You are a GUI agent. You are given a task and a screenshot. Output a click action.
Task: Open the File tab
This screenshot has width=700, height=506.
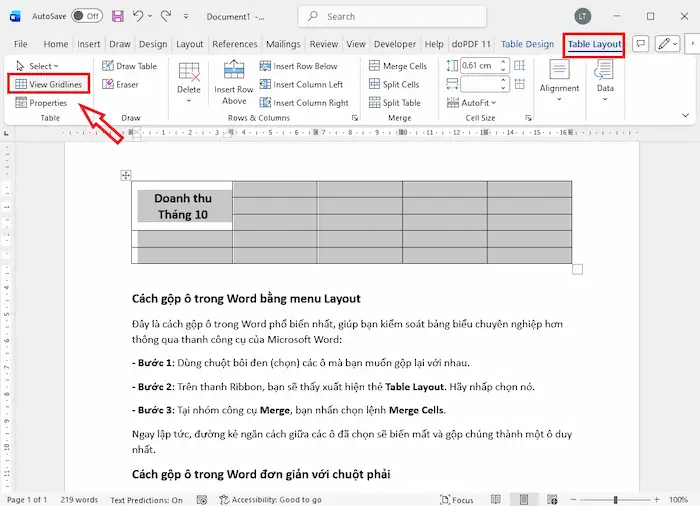click(x=21, y=44)
